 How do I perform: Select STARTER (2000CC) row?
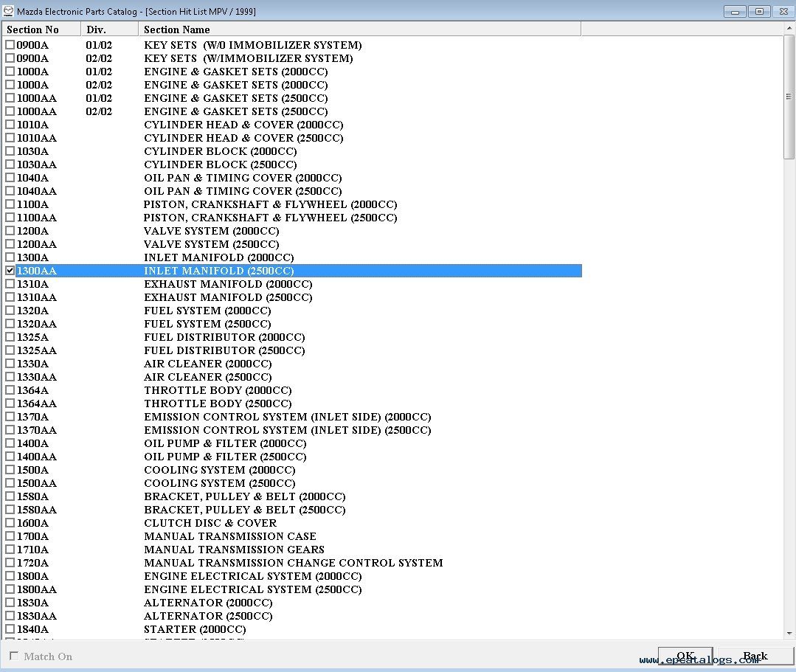[292, 629]
